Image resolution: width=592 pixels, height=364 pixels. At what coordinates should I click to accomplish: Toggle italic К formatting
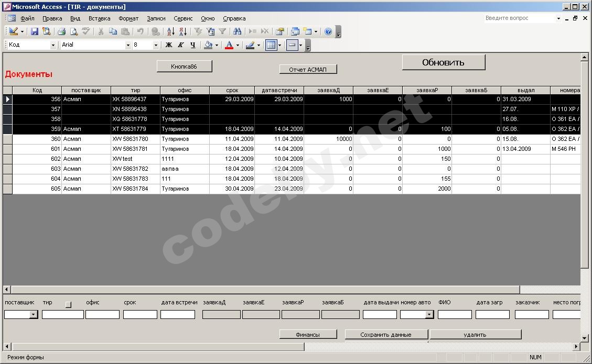181,45
